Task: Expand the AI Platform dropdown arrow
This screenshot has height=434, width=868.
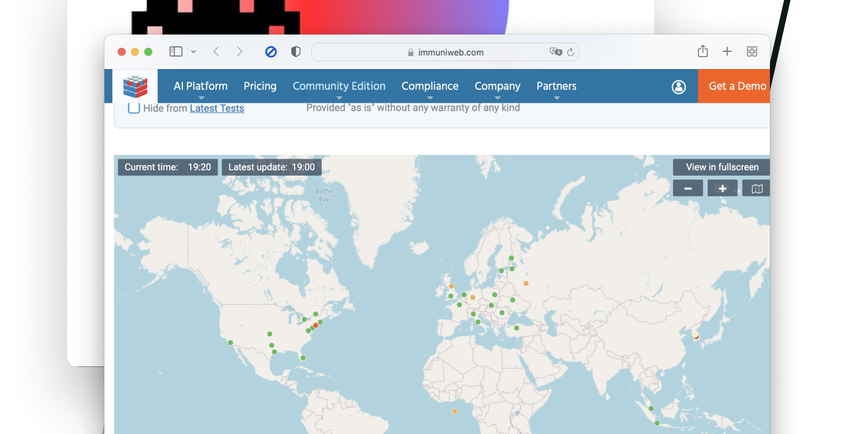Action: click(201, 98)
